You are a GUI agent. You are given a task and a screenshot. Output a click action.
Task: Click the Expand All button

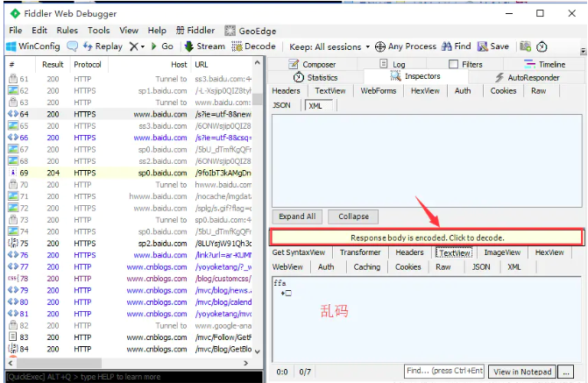click(x=297, y=216)
